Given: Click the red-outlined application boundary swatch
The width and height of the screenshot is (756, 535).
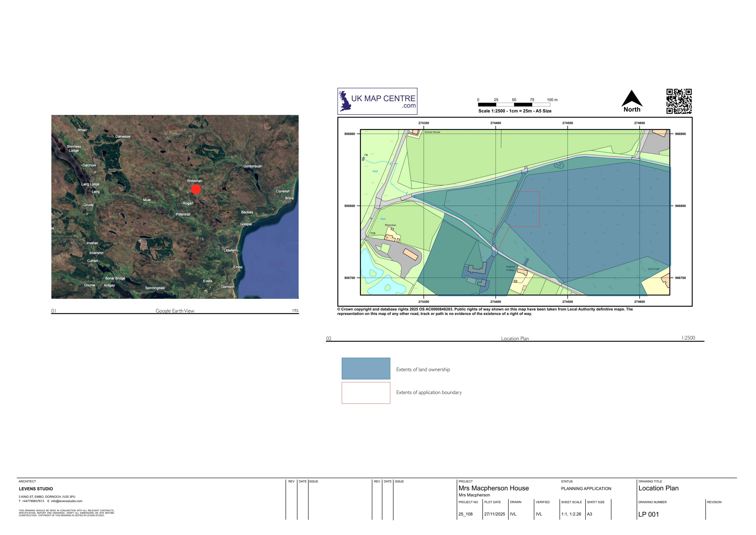Looking at the screenshot, I should (366, 393).
